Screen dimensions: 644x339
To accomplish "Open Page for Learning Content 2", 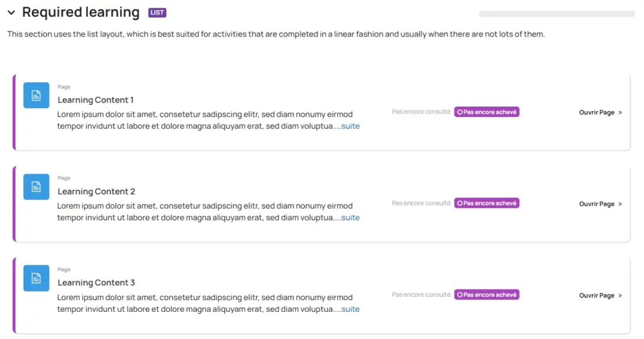I will (x=600, y=204).
